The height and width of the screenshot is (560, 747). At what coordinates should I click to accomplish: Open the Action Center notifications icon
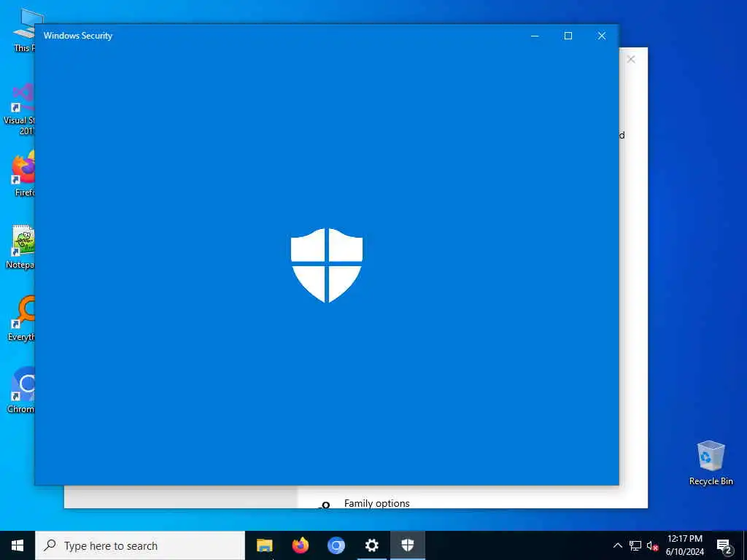tap(724, 545)
